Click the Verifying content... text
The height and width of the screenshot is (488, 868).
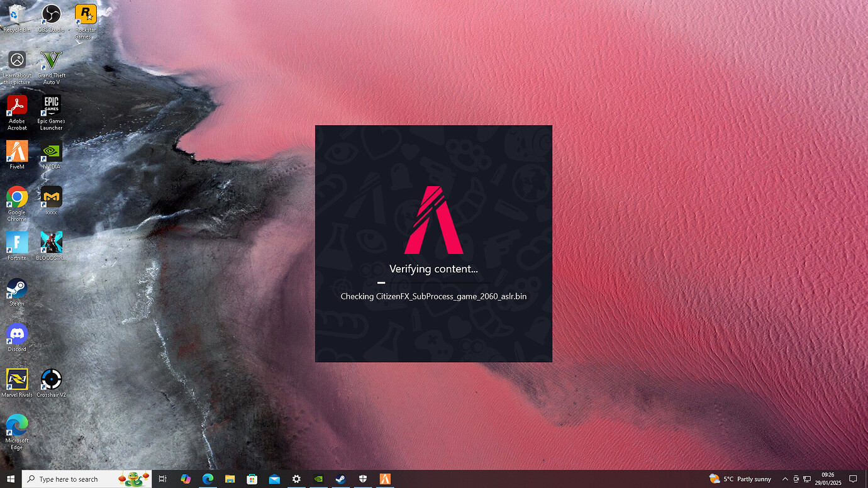point(433,269)
